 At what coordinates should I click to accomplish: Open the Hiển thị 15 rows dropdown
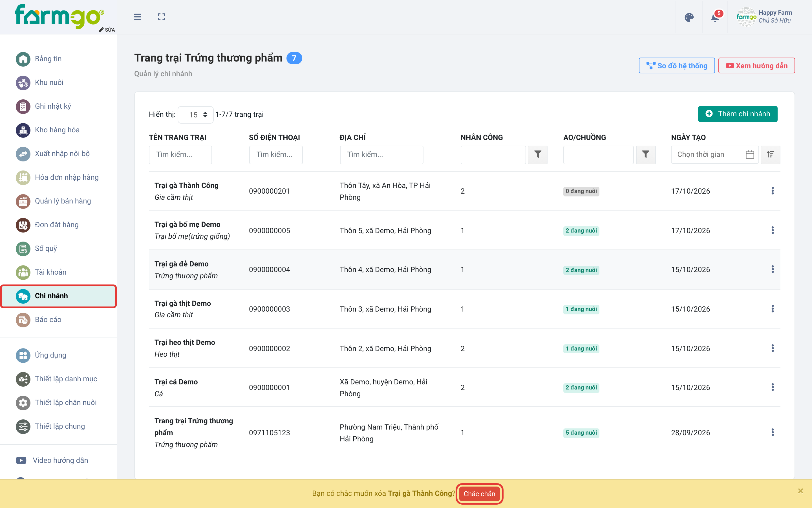coord(196,115)
